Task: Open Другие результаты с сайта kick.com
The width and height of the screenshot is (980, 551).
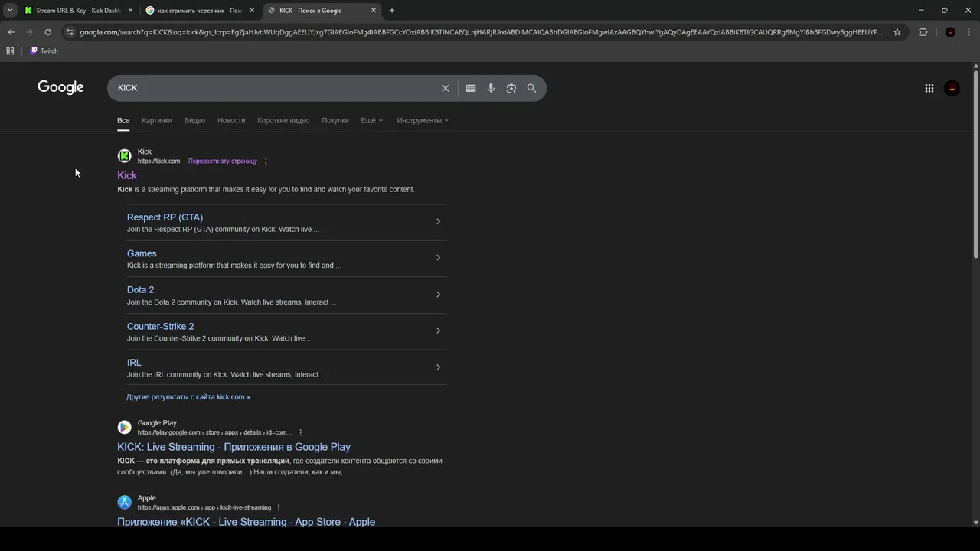Action: [188, 397]
